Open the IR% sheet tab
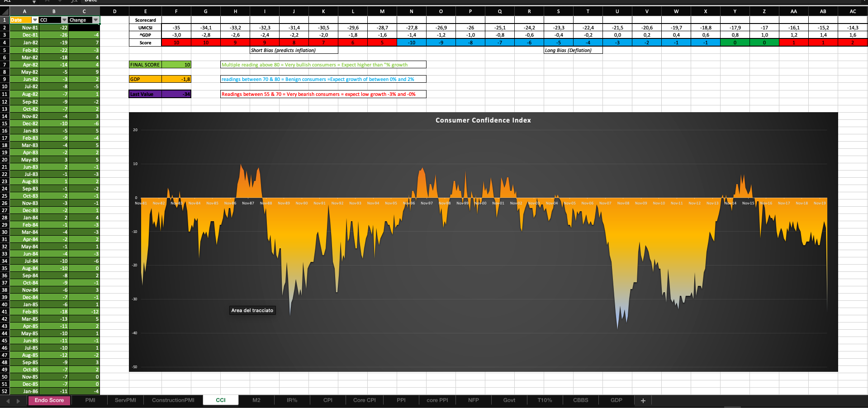 [x=292, y=400]
